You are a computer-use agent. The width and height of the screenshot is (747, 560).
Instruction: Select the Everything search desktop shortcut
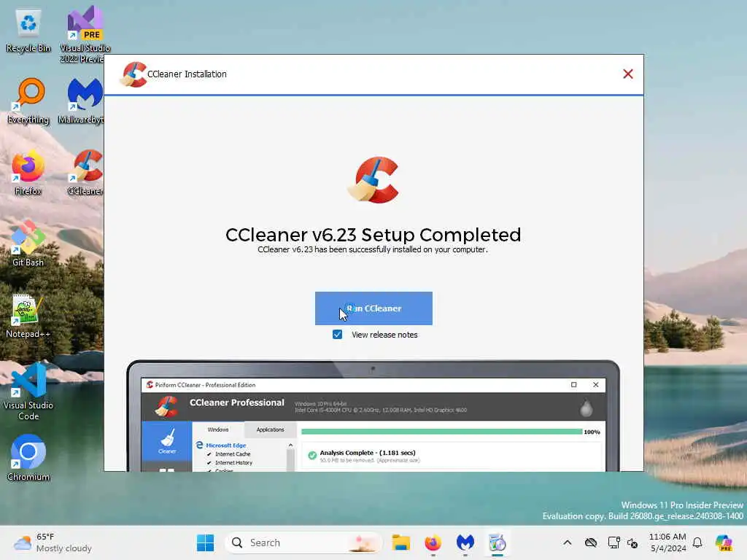[28, 101]
